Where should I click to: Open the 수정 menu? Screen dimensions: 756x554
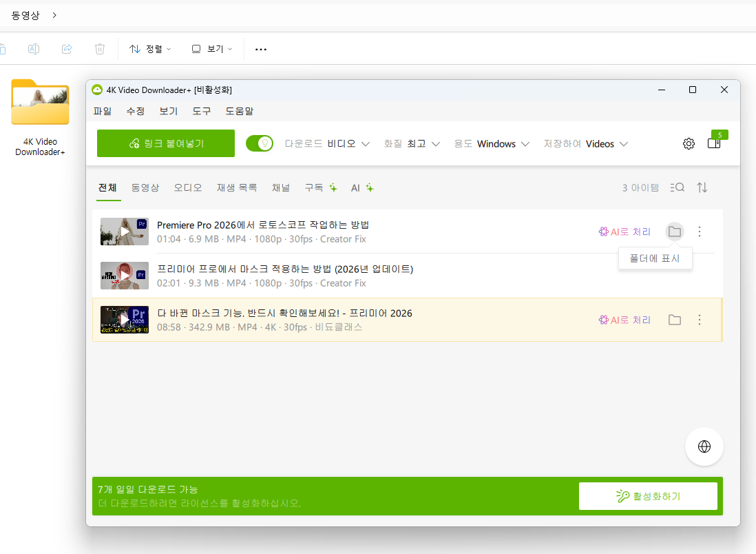(136, 111)
